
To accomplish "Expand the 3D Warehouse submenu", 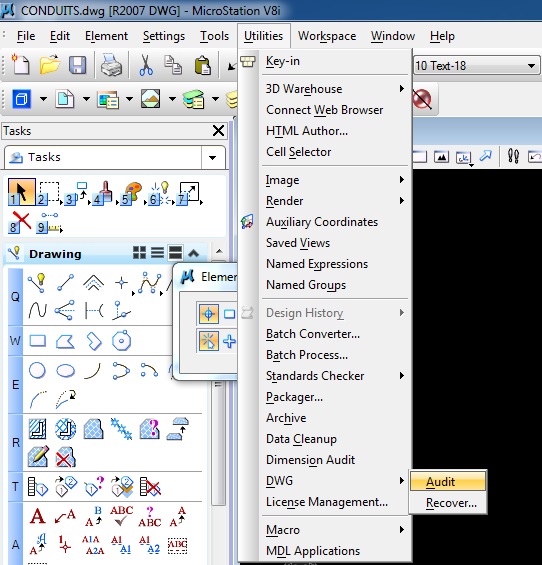I will [x=335, y=89].
